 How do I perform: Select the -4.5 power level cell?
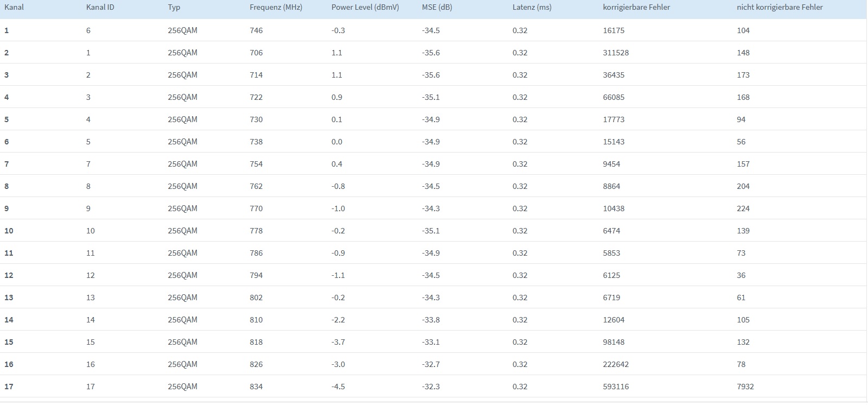click(x=338, y=387)
